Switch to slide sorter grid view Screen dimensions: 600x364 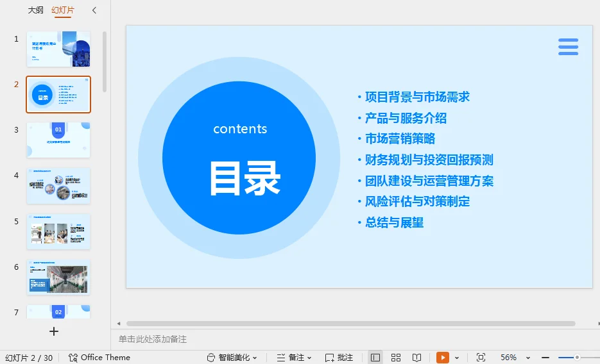click(x=396, y=358)
